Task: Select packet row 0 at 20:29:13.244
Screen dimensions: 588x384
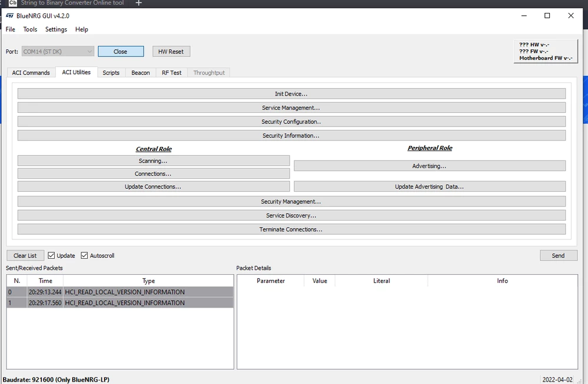Action: (119, 292)
